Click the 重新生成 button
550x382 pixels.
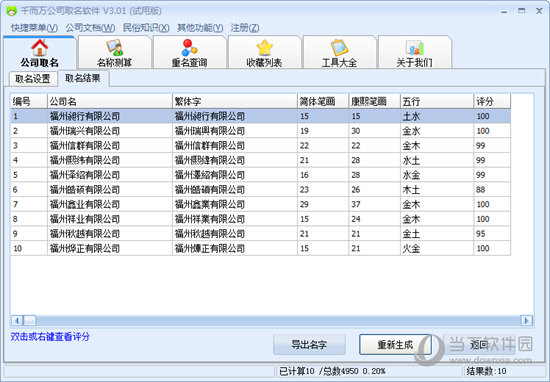coord(395,344)
